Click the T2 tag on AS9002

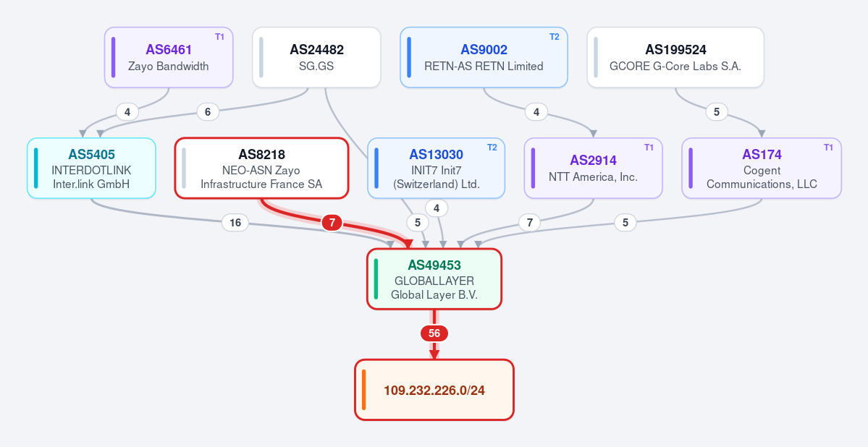click(554, 37)
